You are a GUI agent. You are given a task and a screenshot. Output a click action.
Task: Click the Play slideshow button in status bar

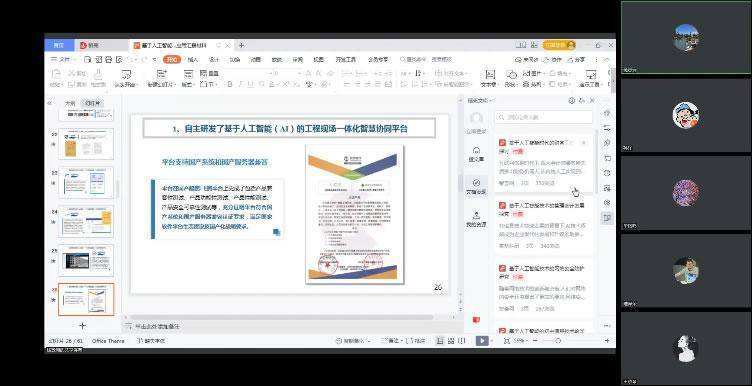pyautogui.click(x=482, y=341)
